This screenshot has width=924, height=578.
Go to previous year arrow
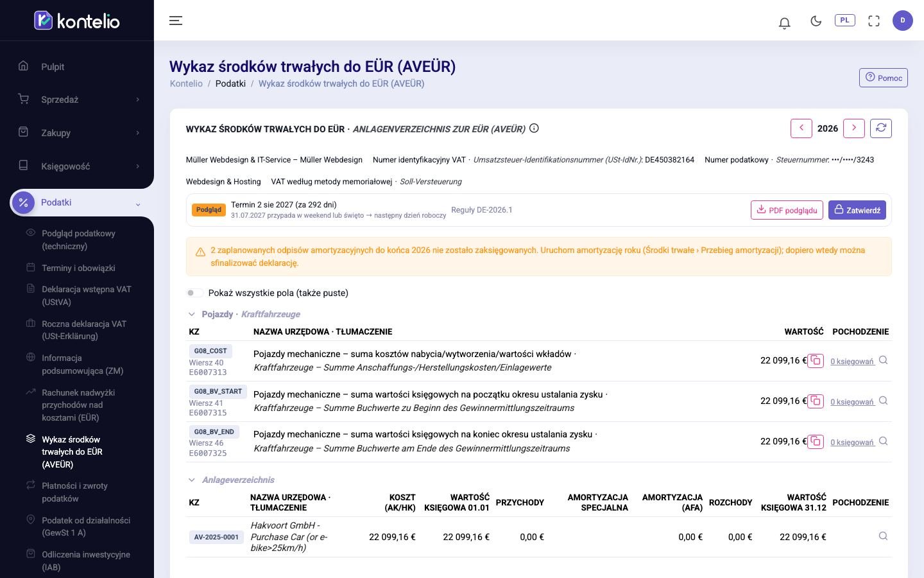(801, 128)
